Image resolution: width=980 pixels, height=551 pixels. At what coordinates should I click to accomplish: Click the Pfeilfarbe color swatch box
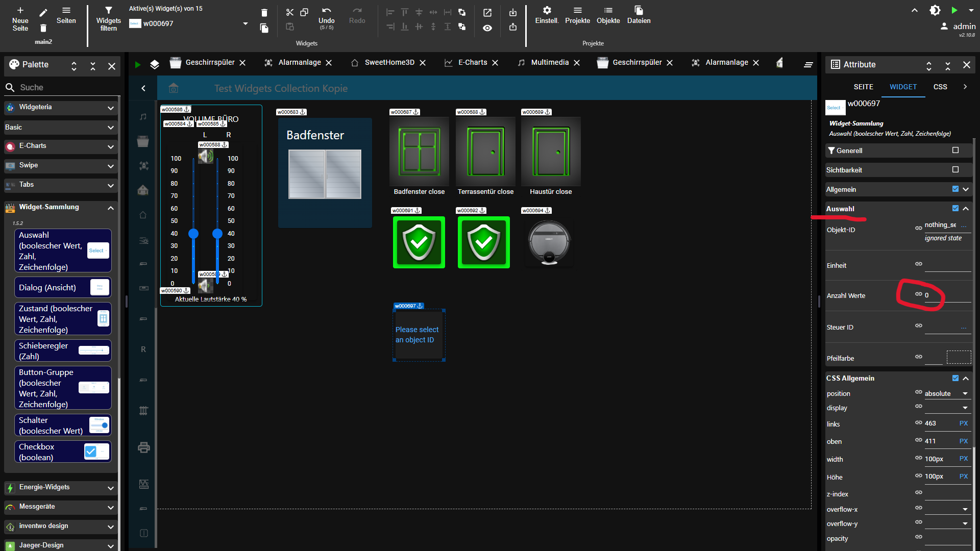(x=959, y=358)
